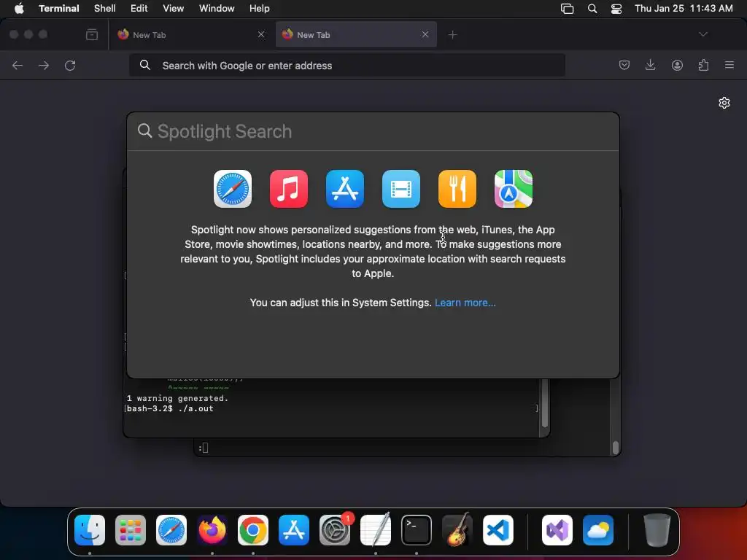Open the Edit menu
747x560 pixels.
click(139, 9)
